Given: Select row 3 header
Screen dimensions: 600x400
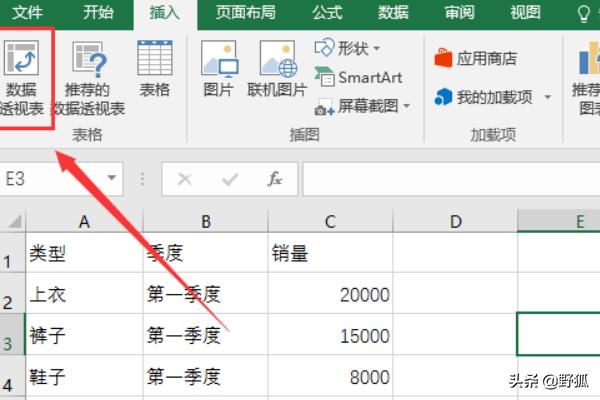Looking at the screenshot, I should (13, 334).
